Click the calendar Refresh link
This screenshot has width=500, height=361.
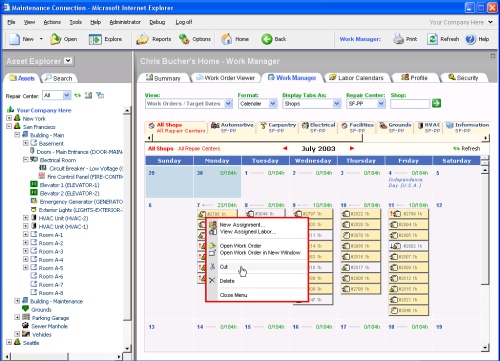[467, 148]
